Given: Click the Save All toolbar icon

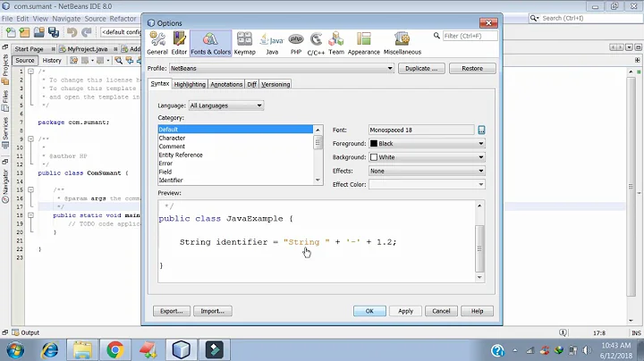Looking at the screenshot, I should (x=54, y=32).
